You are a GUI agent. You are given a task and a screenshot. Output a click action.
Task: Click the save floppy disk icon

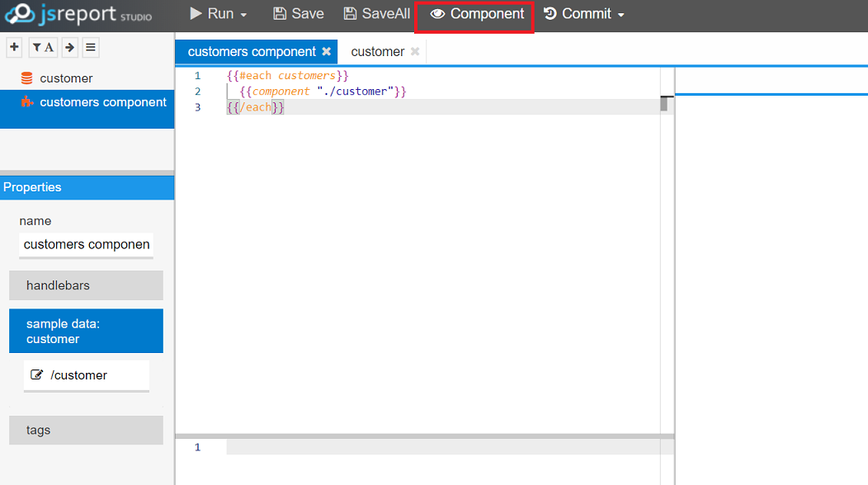[280, 14]
